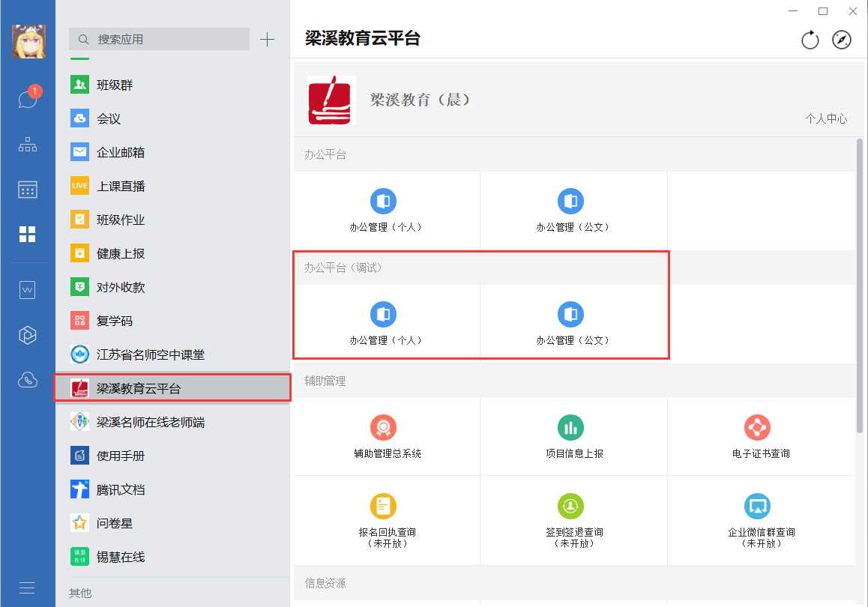Click the 梁溪教育（晨） title text
Viewport: 868px width, 607px height.
pos(421,100)
